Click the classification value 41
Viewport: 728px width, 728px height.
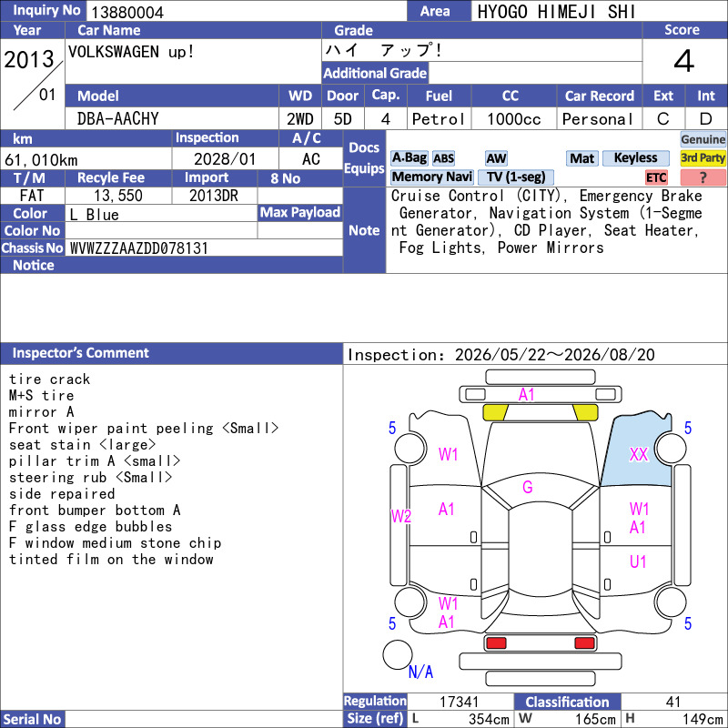(673, 702)
